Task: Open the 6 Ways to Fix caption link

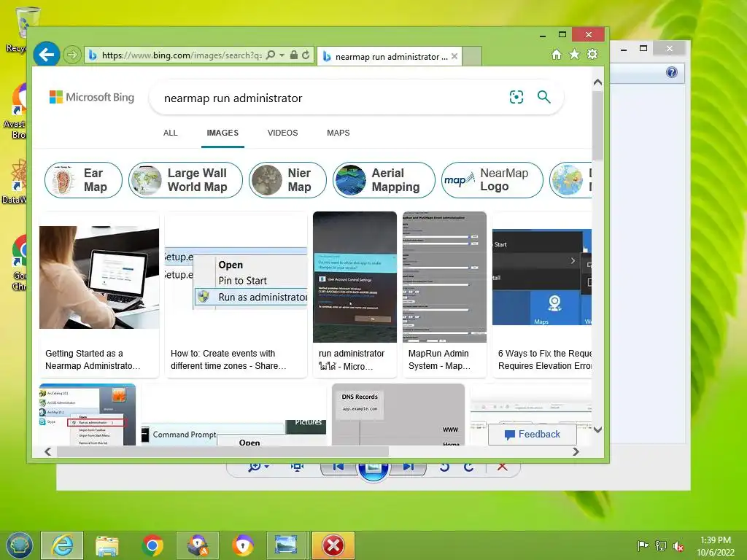Action: click(544, 359)
